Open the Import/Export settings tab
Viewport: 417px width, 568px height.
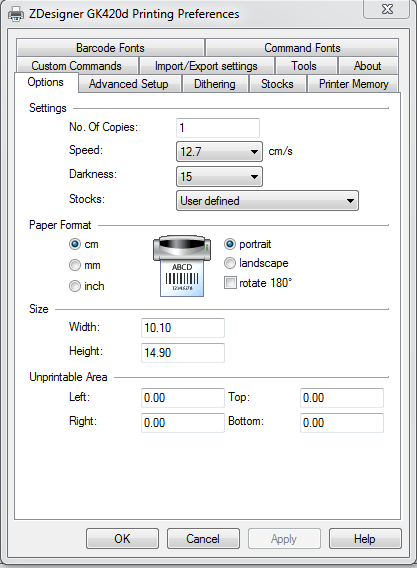[206, 66]
